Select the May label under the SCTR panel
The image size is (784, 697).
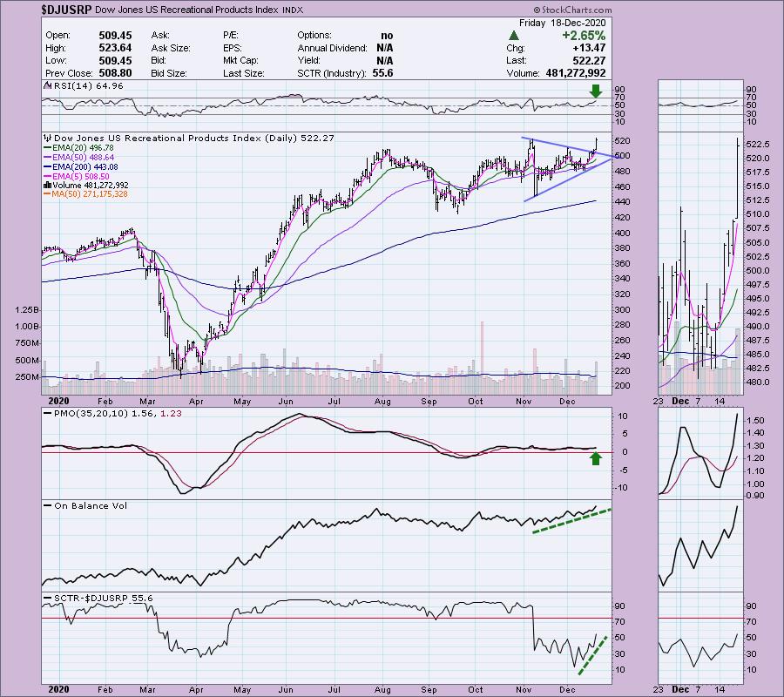click(x=242, y=689)
